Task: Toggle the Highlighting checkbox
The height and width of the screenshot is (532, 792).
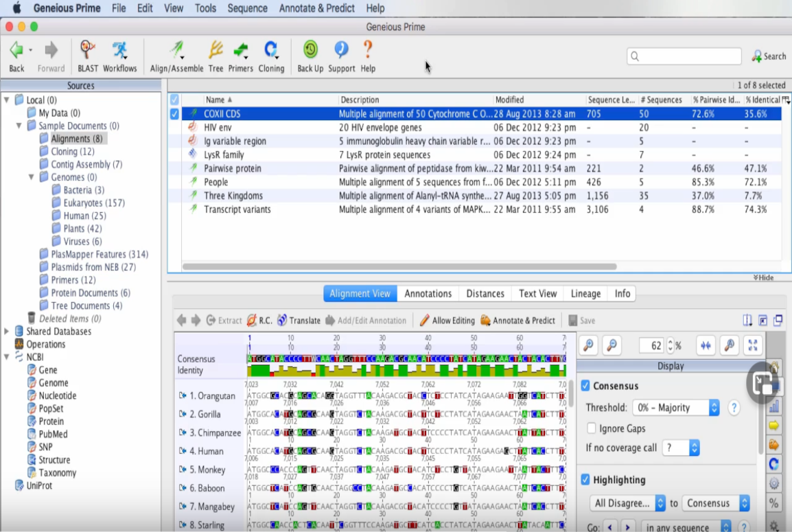Action: 585,479
